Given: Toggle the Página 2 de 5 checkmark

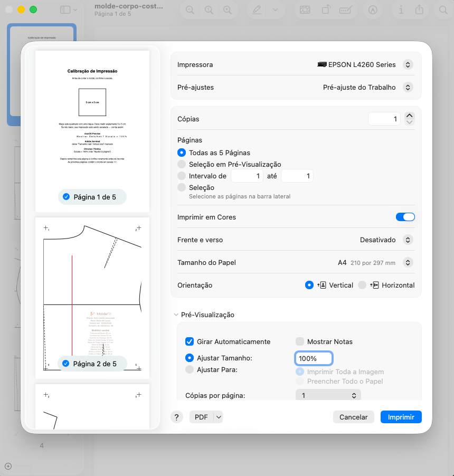Looking at the screenshot, I should (65, 364).
